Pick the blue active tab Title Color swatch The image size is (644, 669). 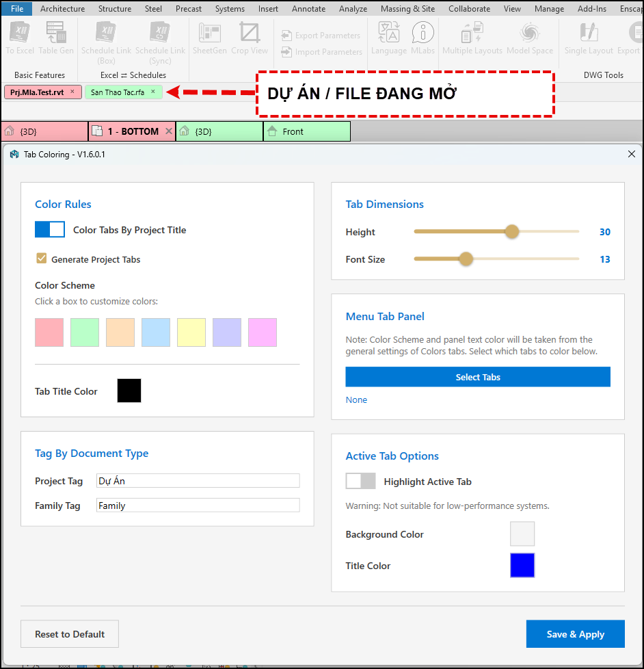522,565
